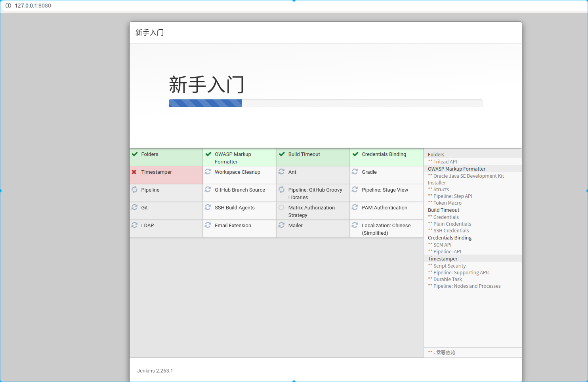Click Build Timeout heading in install log
Viewport: 588px width, 382px height.
click(x=443, y=210)
